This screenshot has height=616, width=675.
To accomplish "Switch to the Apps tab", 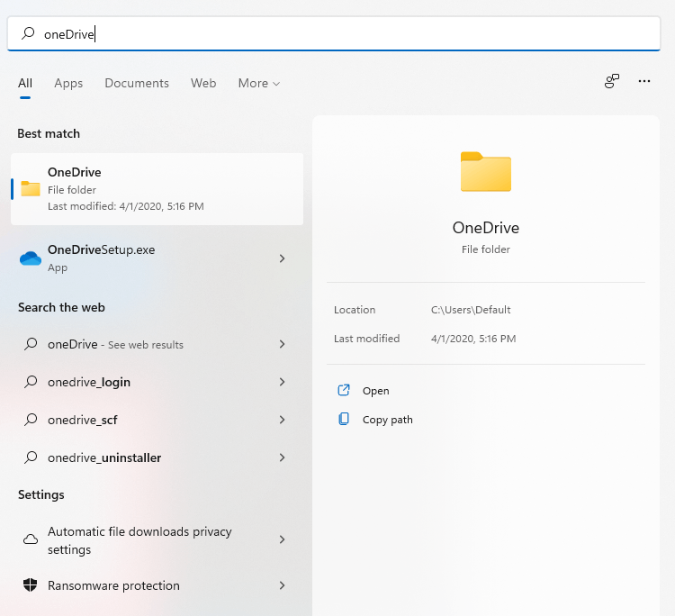I will (x=68, y=83).
